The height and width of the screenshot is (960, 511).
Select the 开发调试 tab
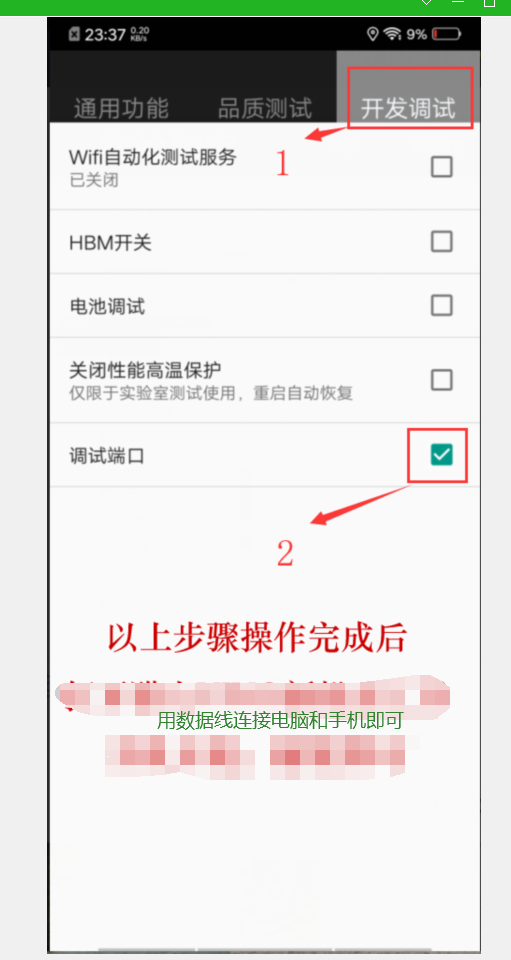point(408,108)
